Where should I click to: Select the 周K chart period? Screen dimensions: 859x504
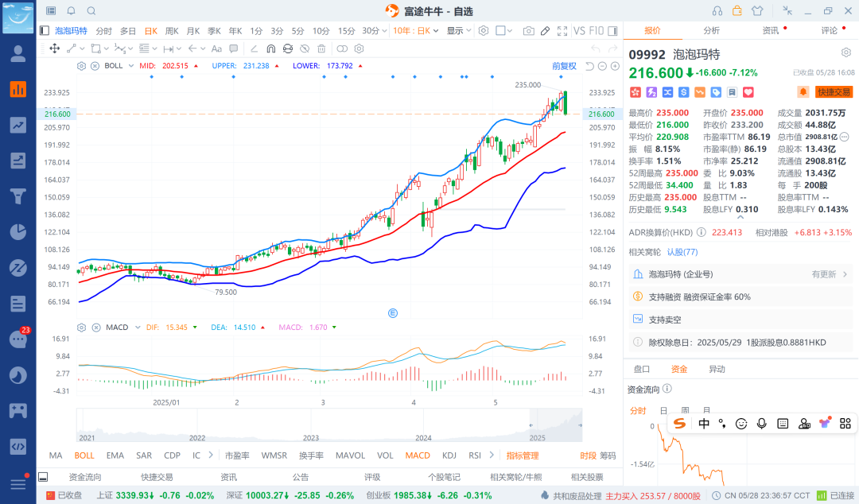pyautogui.click(x=172, y=31)
